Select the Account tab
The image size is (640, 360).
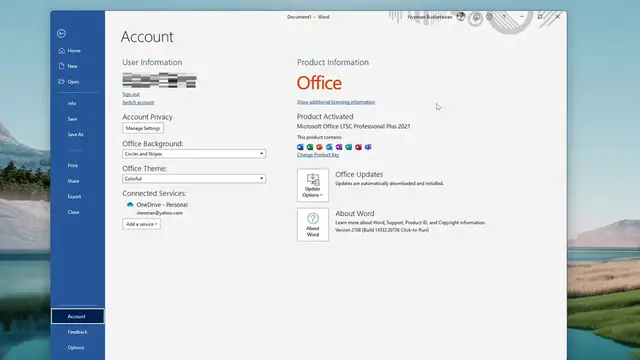click(x=78, y=316)
